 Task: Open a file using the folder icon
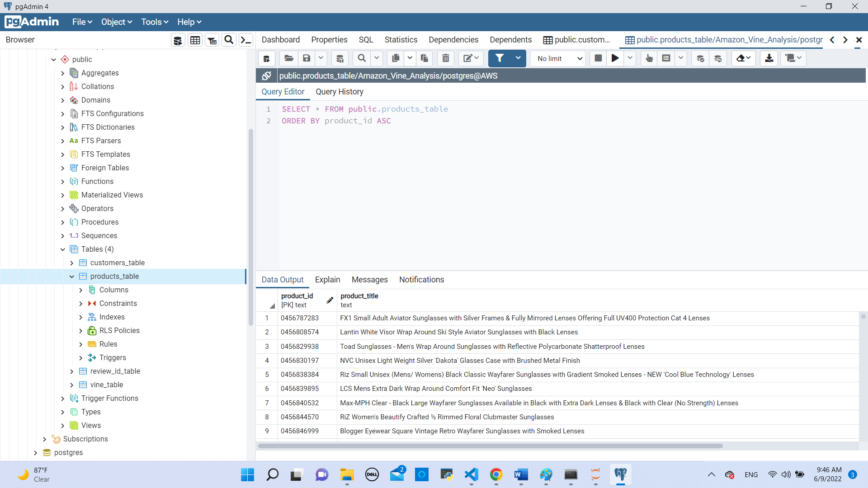289,58
